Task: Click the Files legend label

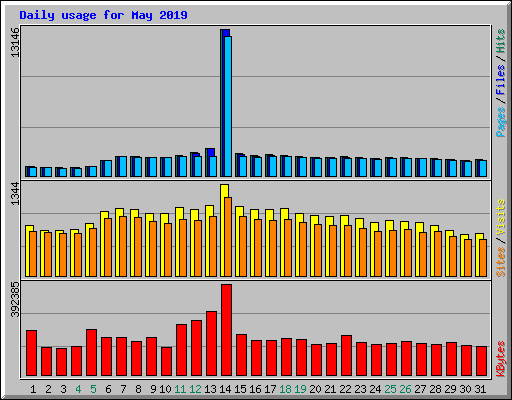Action: [x=501, y=80]
